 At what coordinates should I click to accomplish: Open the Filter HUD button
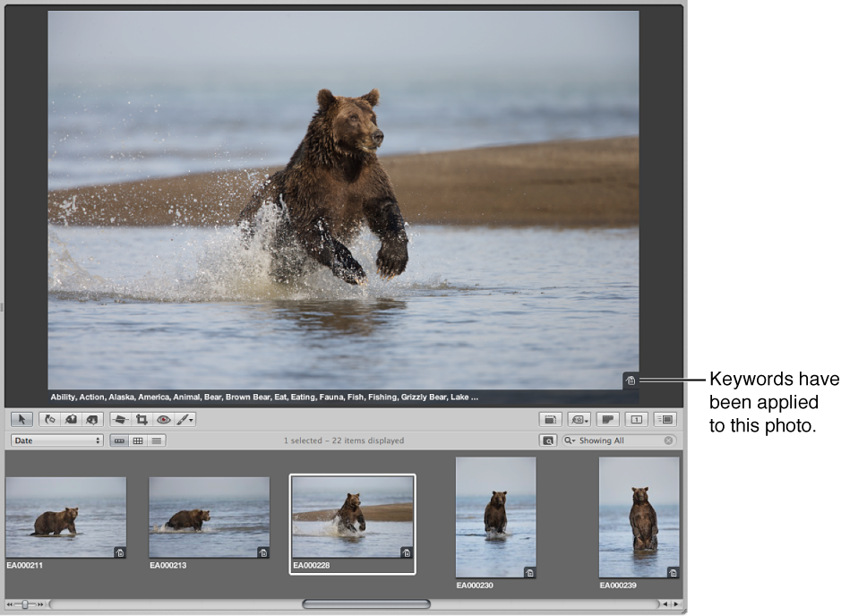pyautogui.click(x=547, y=441)
